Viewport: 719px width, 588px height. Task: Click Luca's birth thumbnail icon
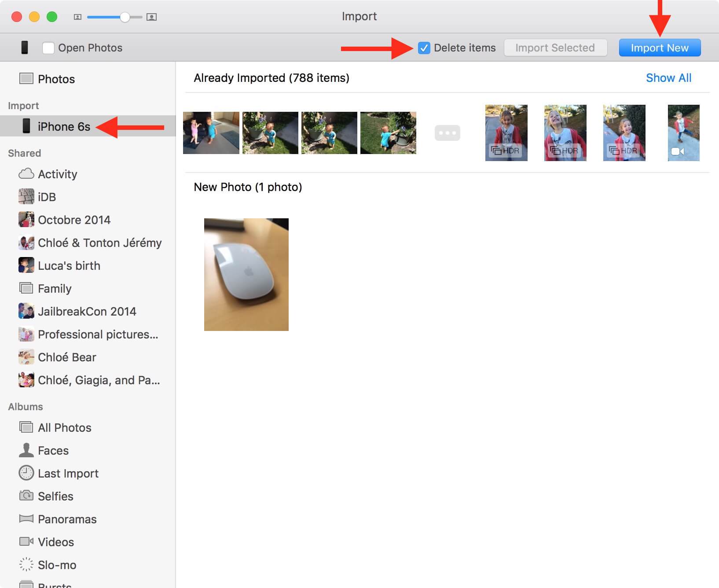[26, 265]
